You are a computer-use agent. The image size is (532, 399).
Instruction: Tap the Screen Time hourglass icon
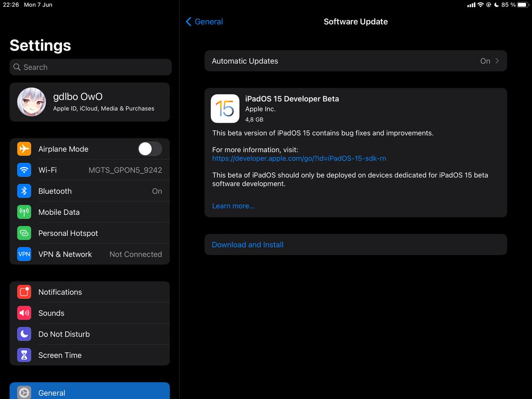coord(24,355)
